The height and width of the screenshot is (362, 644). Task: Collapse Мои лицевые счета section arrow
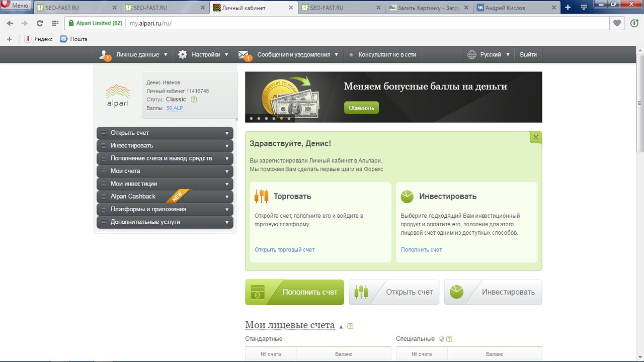341,327
